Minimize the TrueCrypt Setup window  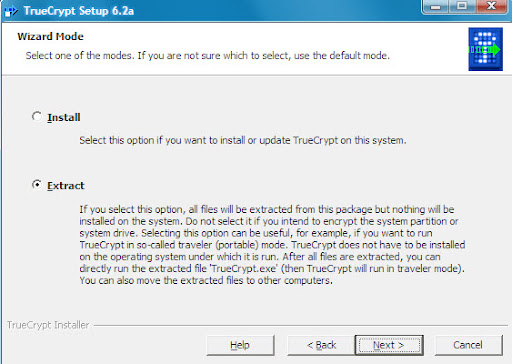coord(436,6)
